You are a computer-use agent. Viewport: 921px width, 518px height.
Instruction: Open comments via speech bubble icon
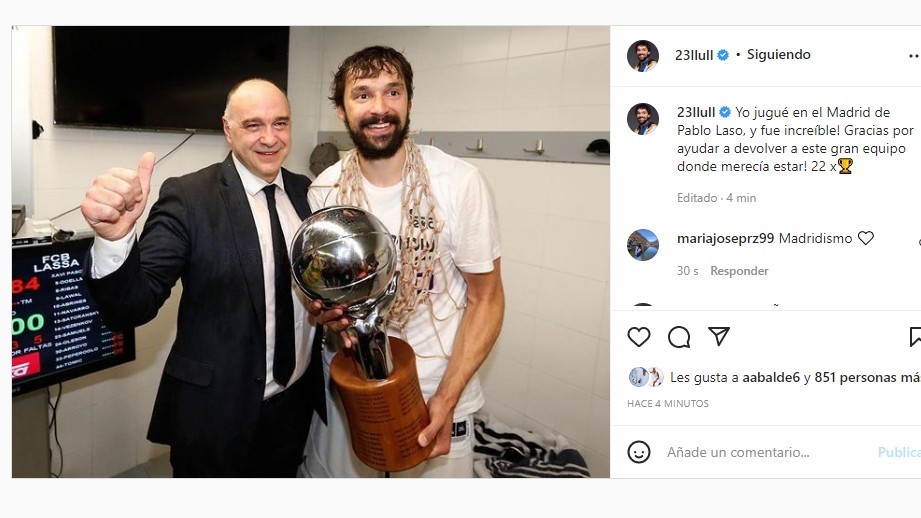click(679, 337)
